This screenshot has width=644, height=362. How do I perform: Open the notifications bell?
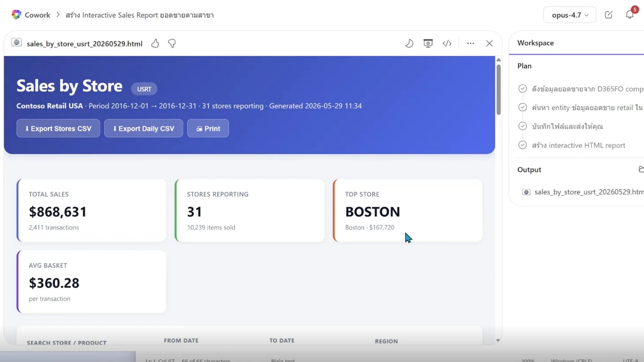coord(630,15)
